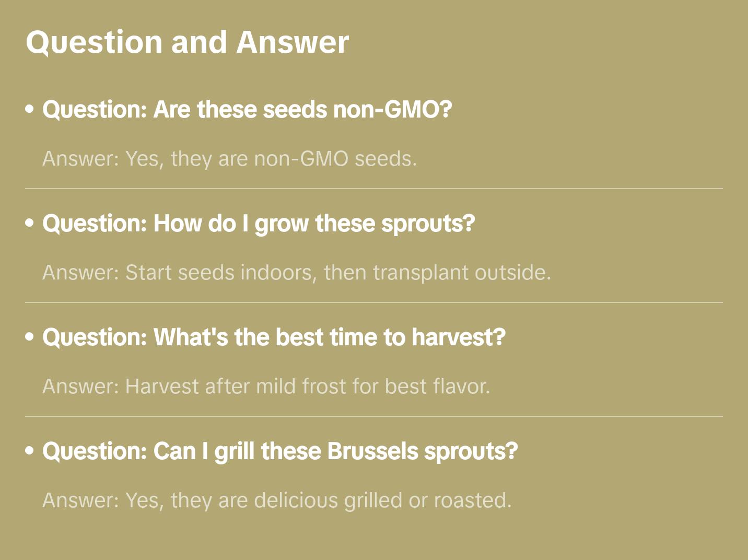Screen dimensions: 748x560
Task: Click the bullet beside the grow sprouts question
Action: pyautogui.click(x=30, y=224)
